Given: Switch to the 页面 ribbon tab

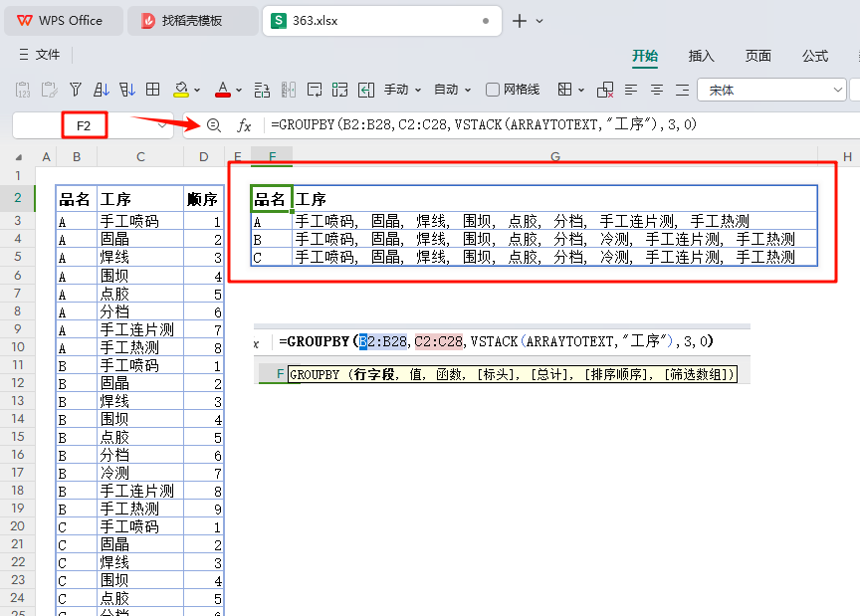Looking at the screenshot, I should tap(758, 56).
